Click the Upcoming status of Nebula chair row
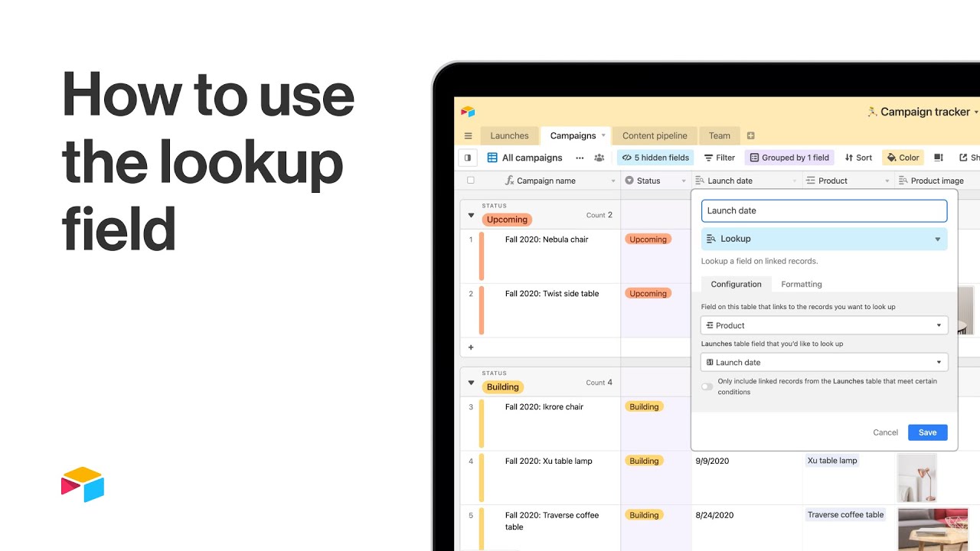The image size is (980, 551). pos(648,240)
